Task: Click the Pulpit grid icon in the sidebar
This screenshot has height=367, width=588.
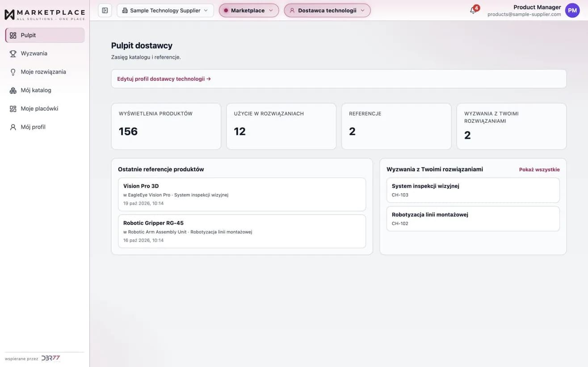Action: tap(13, 35)
